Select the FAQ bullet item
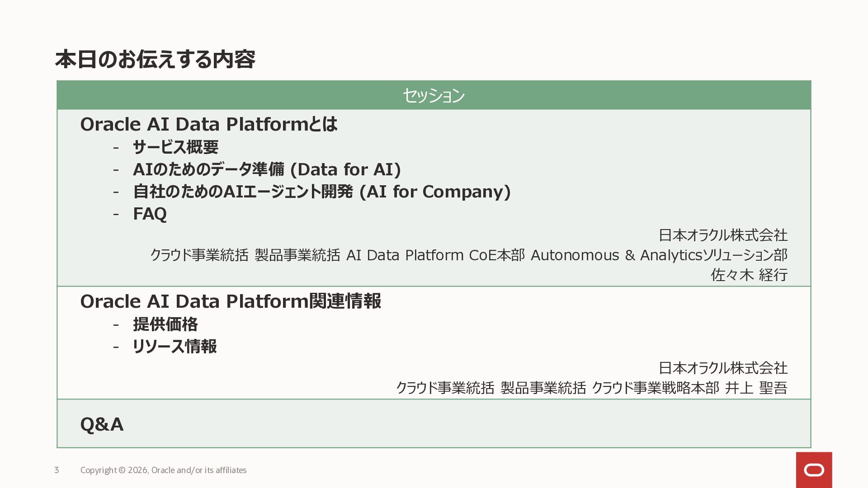 tap(150, 214)
